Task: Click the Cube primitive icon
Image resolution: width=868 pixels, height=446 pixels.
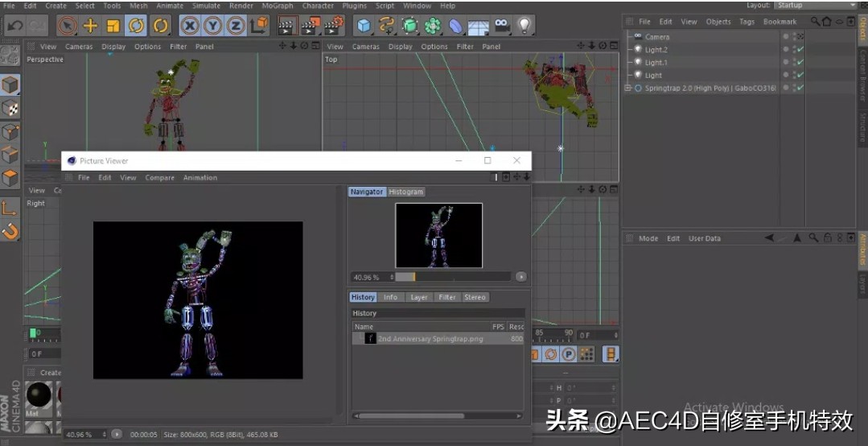Action: pos(364,26)
